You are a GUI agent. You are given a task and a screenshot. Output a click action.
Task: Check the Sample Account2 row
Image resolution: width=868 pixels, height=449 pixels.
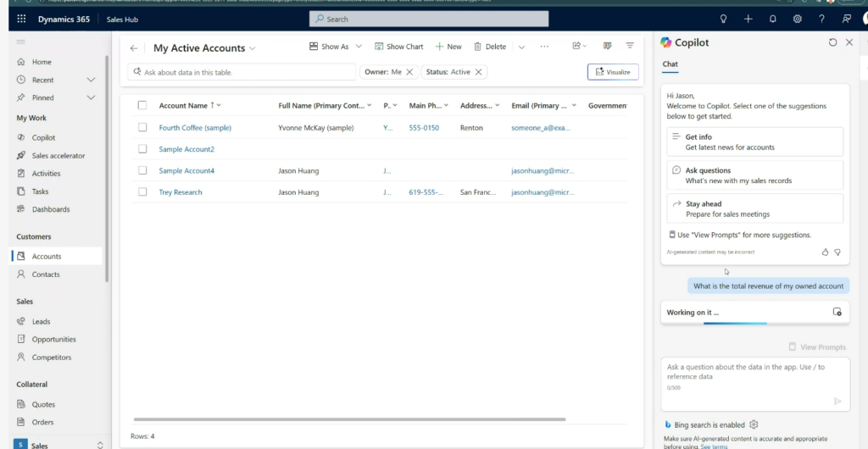(x=142, y=149)
